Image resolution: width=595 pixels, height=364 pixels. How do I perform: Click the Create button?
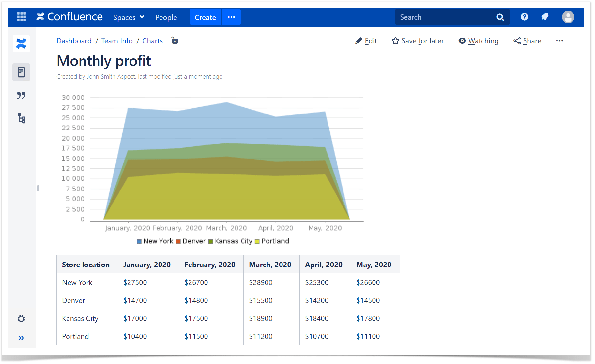(x=205, y=17)
